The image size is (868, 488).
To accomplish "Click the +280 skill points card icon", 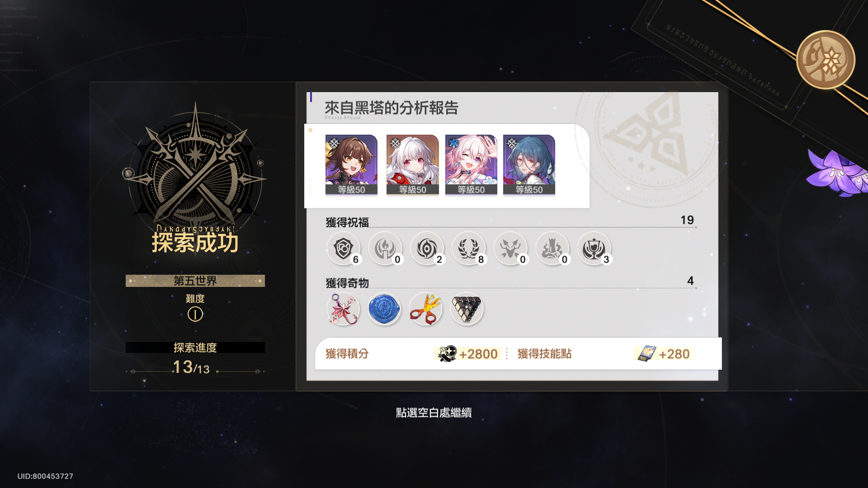I will click(x=647, y=353).
